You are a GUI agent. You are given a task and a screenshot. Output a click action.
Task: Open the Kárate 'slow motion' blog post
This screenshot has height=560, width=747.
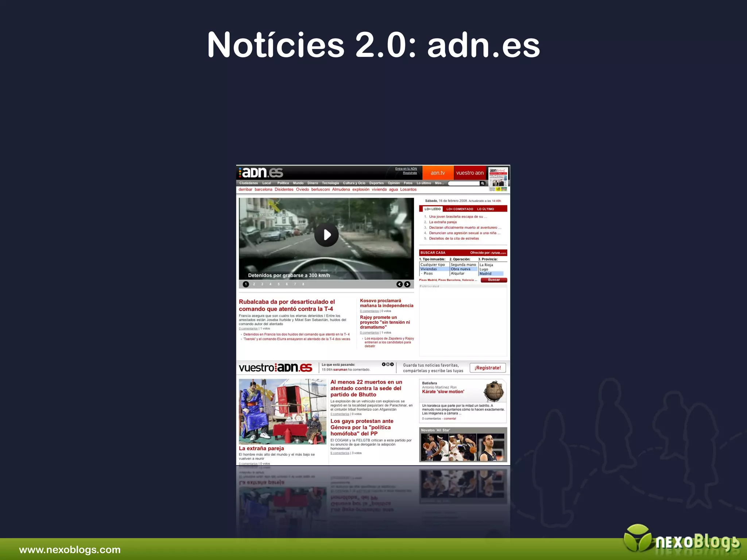point(443,392)
